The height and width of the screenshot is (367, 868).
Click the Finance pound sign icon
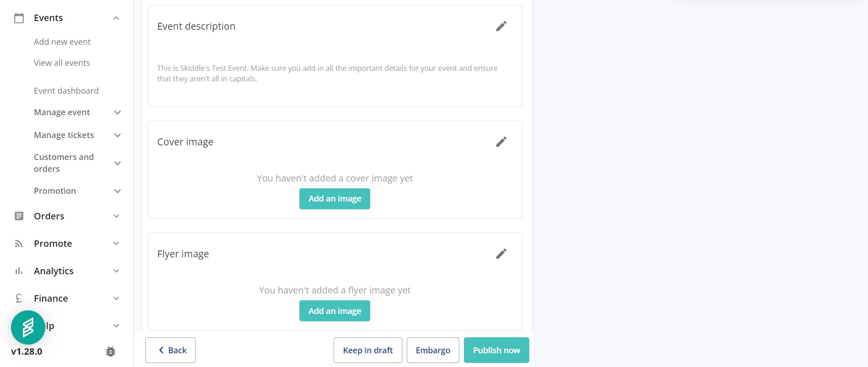tap(19, 298)
